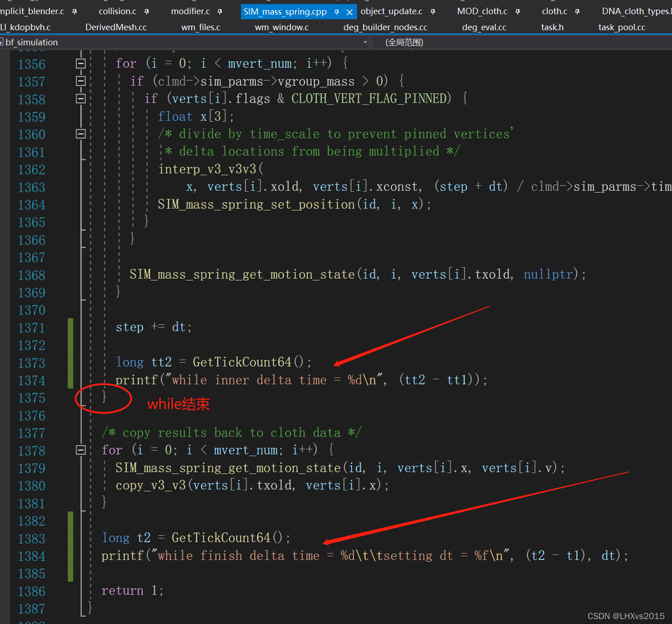Collapse the comment block at line 1360

coord(81,134)
